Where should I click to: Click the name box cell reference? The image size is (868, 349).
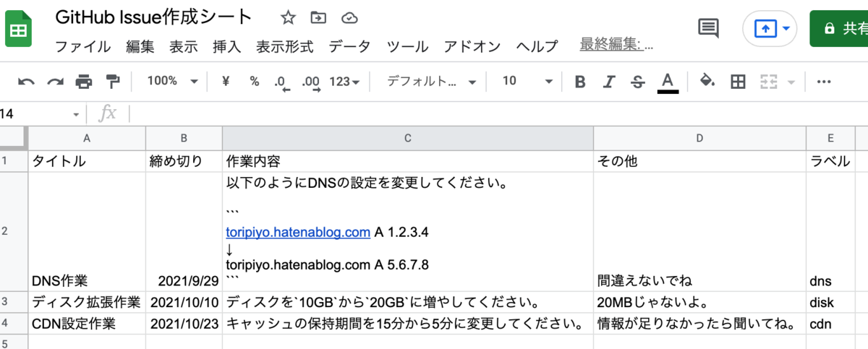coord(33,113)
